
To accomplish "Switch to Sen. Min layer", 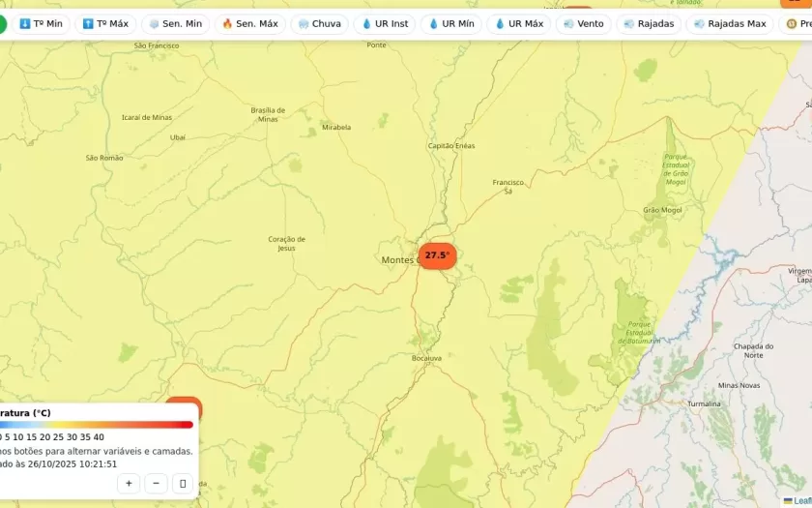I will point(176,24).
